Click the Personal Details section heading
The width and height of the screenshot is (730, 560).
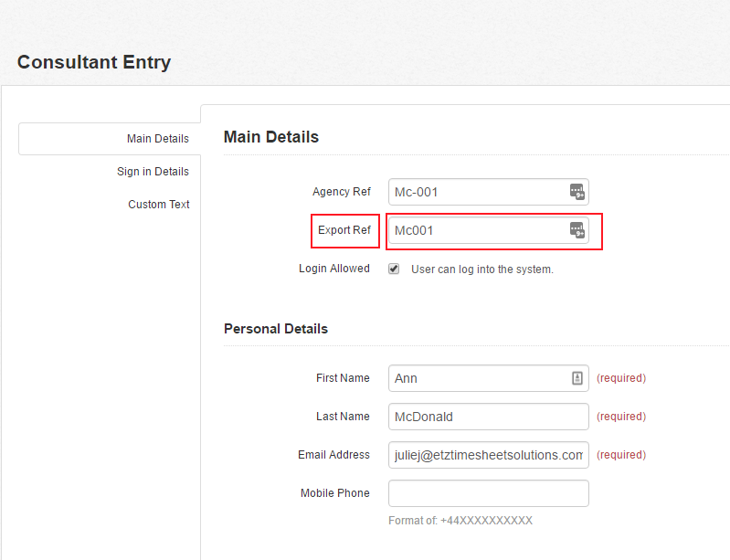276,329
